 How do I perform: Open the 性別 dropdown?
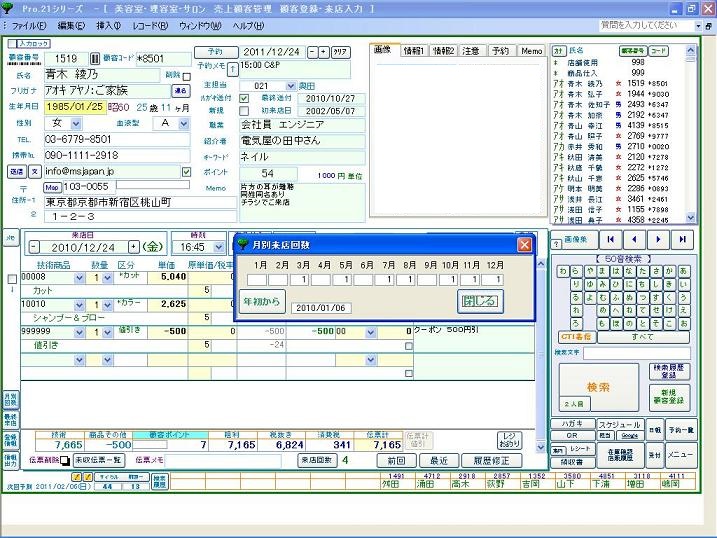click(x=76, y=123)
